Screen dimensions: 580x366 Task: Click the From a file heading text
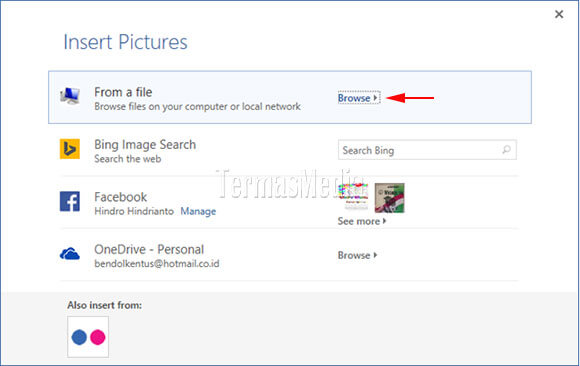[123, 92]
